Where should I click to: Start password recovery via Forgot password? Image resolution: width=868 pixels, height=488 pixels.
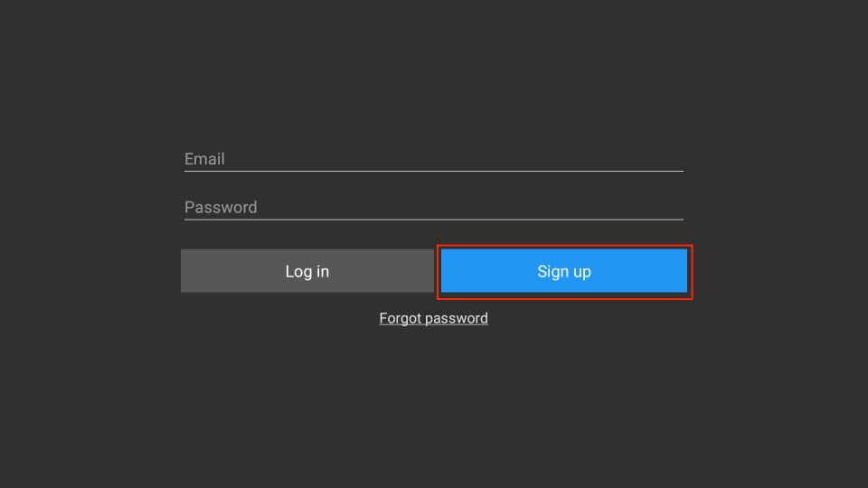click(x=433, y=318)
